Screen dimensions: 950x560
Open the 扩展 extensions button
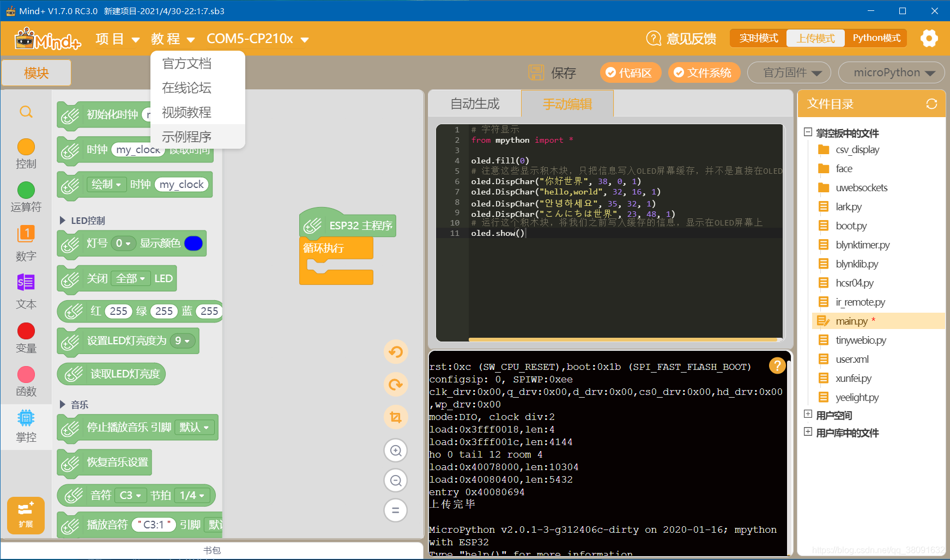(26, 515)
